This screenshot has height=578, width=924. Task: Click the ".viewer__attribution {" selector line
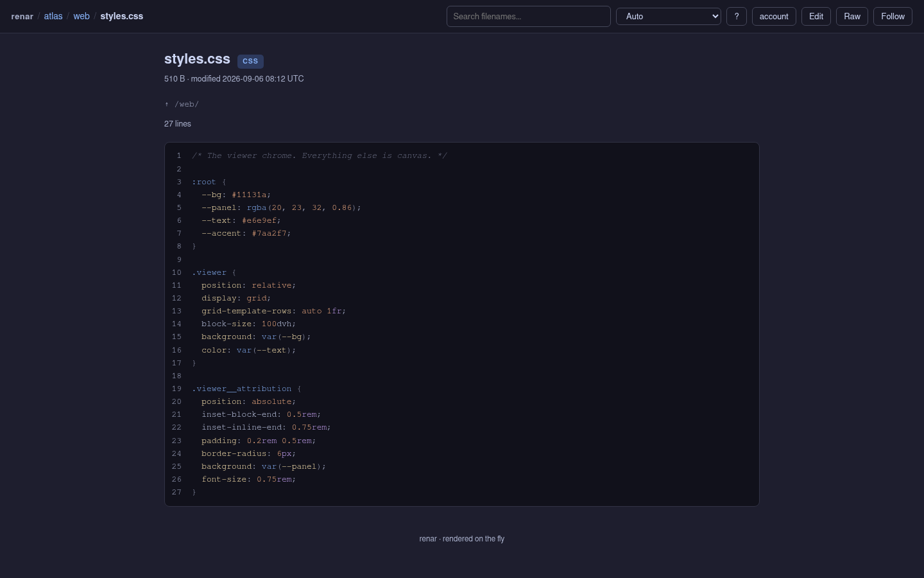point(246,389)
